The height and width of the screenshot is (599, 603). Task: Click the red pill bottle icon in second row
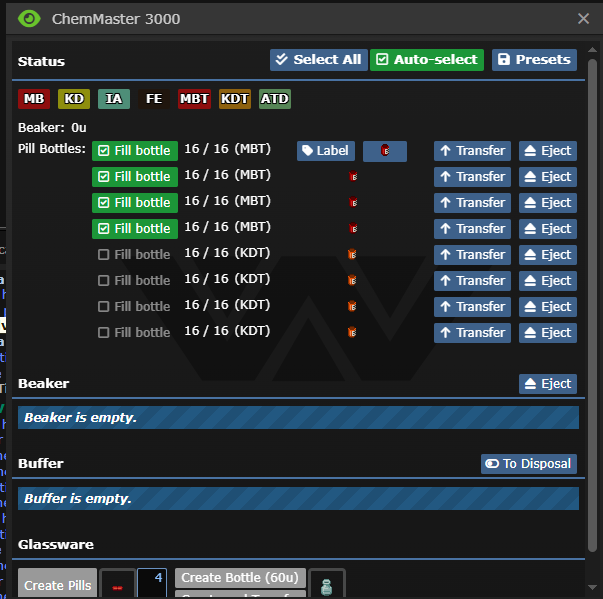352,177
